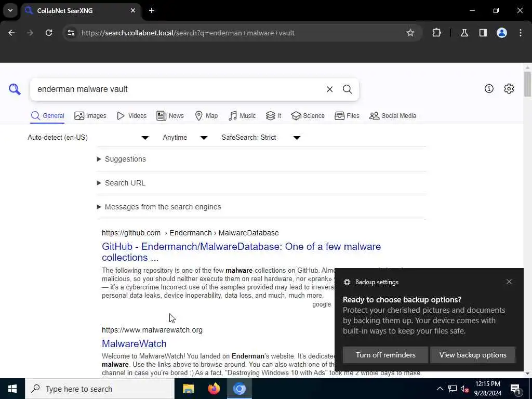
Task: Open the SafeSearch: Strict dropdown
Action: click(x=261, y=137)
